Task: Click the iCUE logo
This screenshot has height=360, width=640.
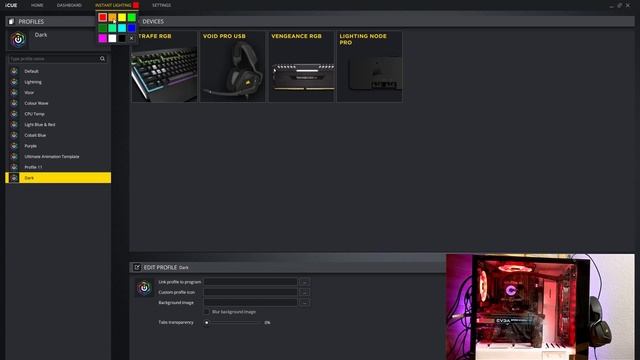Action: (x=11, y=5)
